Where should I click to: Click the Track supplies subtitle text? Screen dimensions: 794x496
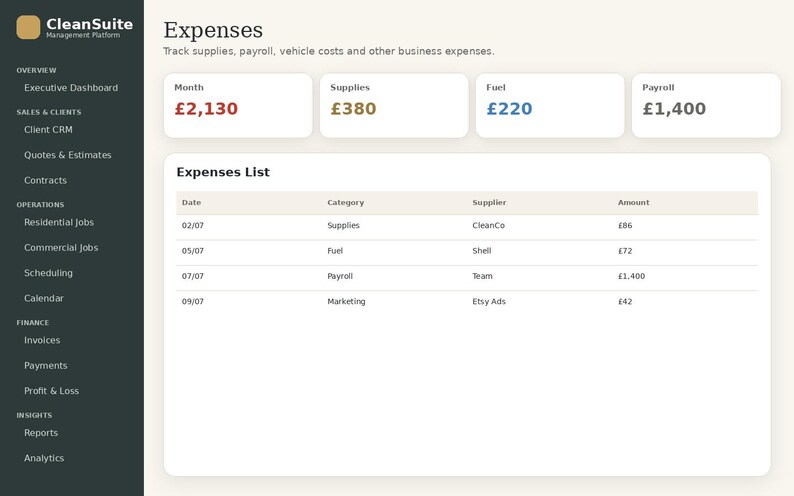329,51
